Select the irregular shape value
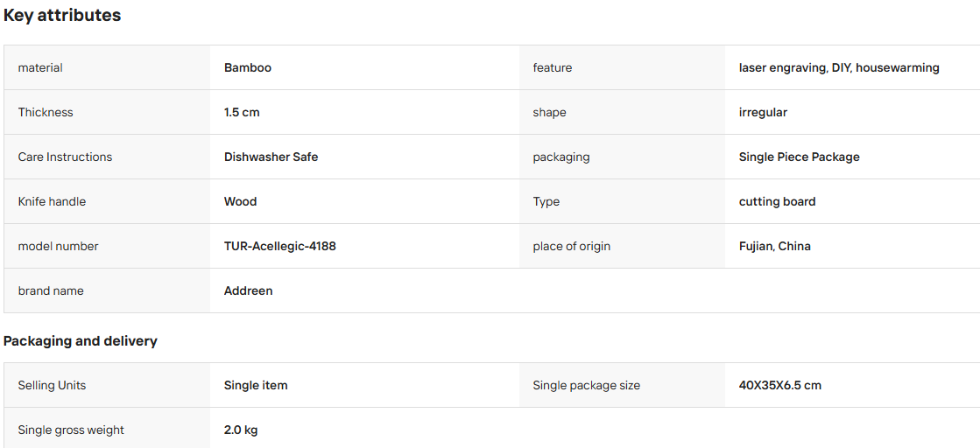This screenshot has width=980, height=448. [763, 113]
